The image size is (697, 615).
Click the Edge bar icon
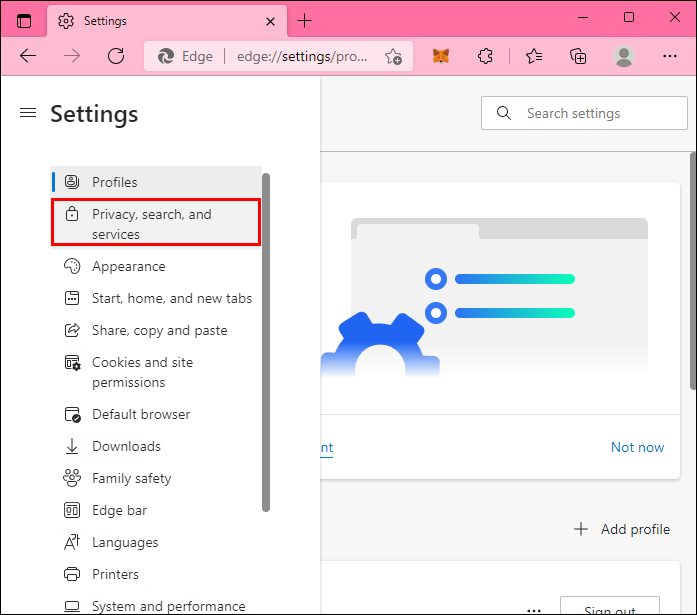[x=72, y=510]
